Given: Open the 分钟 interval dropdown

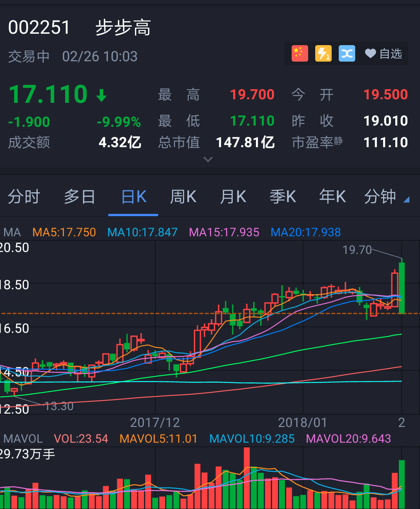Looking at the screenshot, I should pos(387,197).
